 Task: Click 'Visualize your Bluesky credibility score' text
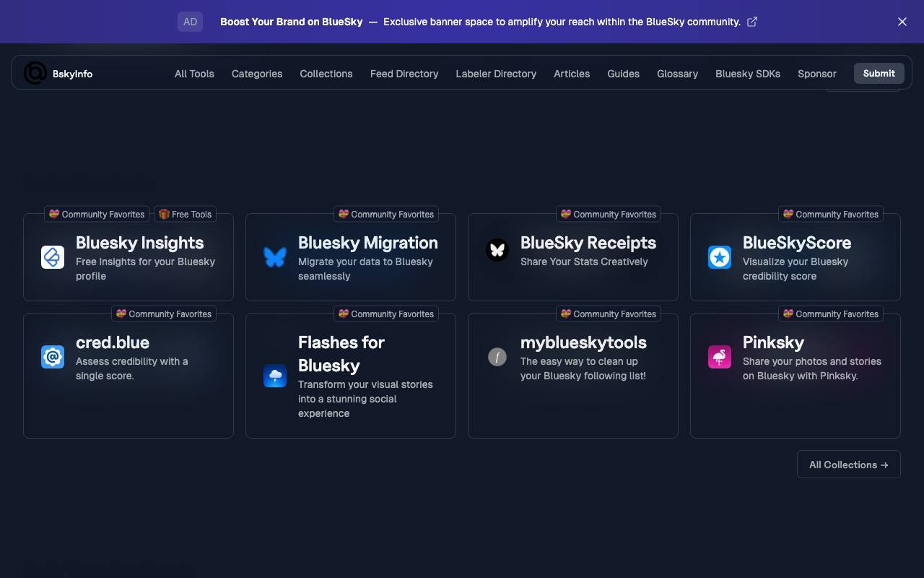coord(796,269)
